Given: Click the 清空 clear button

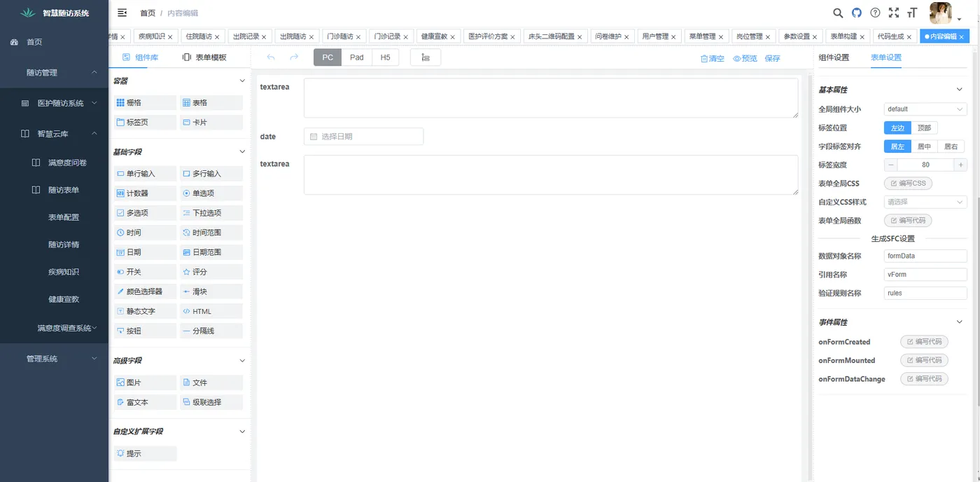Looking at the screenshot, I should coord(713,59).
